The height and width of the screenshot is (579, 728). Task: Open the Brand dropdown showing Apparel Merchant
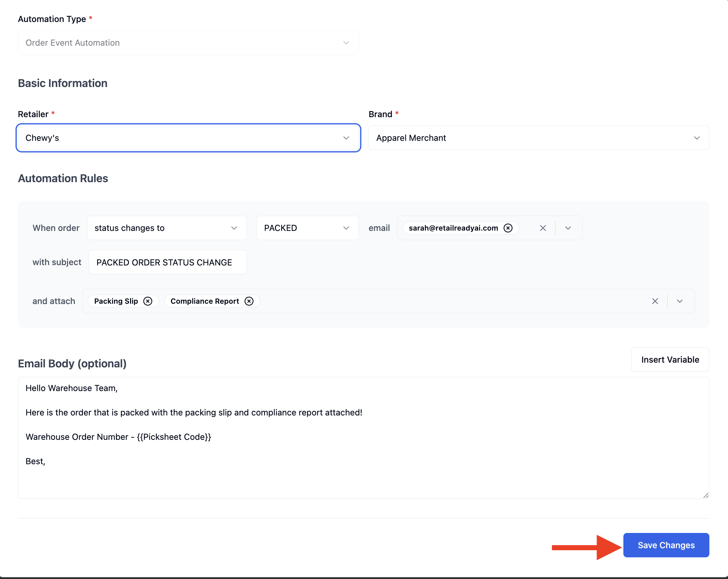click(539, 138)
